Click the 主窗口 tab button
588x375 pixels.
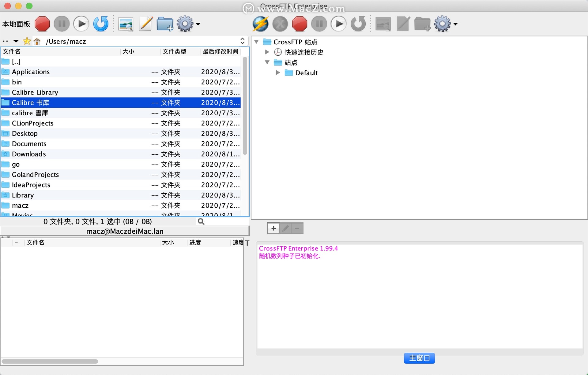(419, 358)
